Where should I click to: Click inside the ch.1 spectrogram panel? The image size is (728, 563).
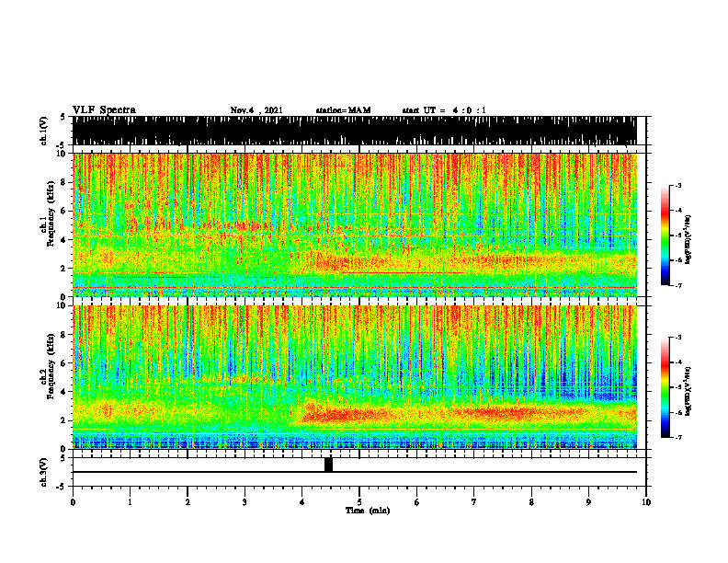pyautogui.click(x=355, y=224)
